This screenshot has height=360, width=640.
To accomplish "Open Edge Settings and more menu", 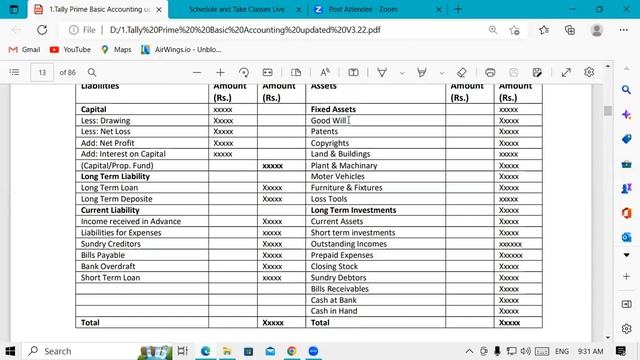I will tap(624, 30).
